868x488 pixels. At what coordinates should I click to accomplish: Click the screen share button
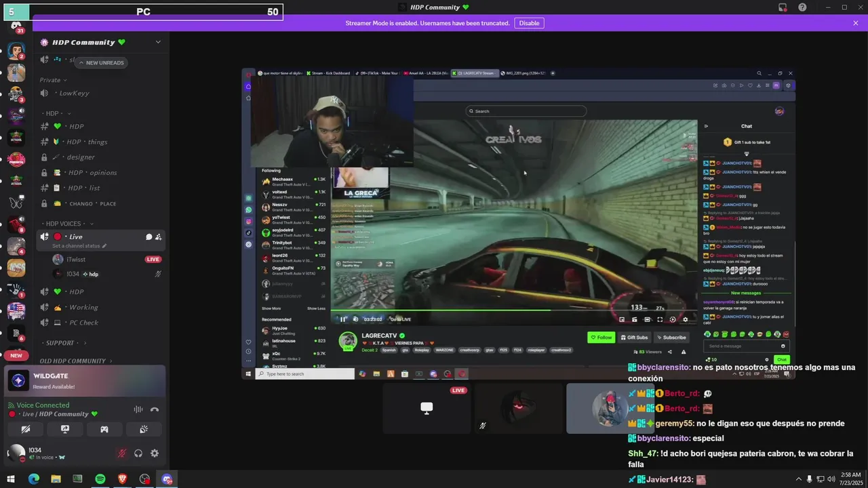click(65, 429)
